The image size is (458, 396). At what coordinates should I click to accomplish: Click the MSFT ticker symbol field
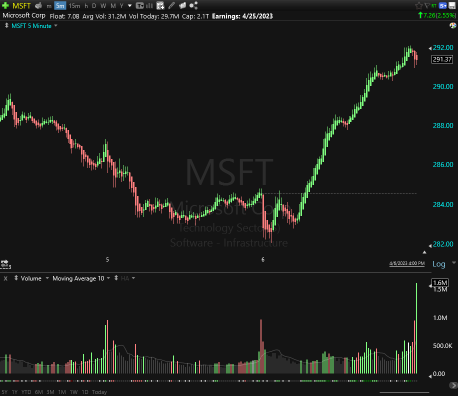point(22,6)
